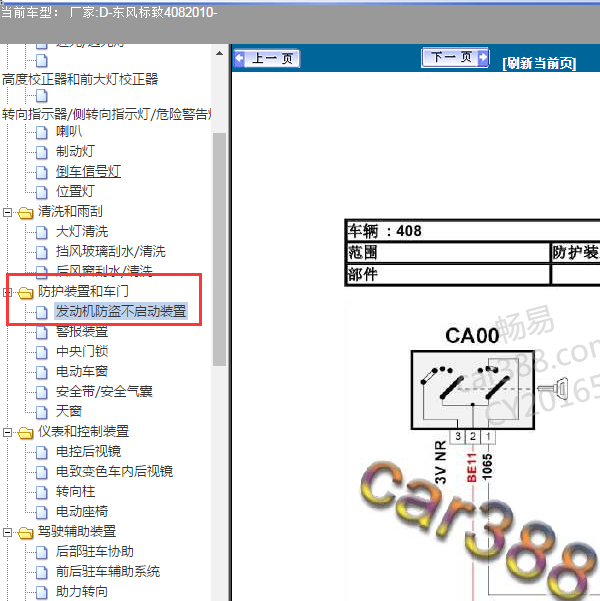Click the 车辆 : 408 table cell
The height and width of the screenshot is (601, 600).
(x=473, y=231)
